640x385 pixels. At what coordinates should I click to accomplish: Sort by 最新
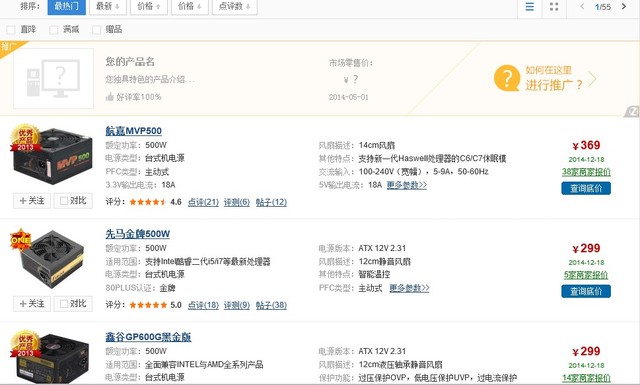pyautogui.click(x=108, y=7)
